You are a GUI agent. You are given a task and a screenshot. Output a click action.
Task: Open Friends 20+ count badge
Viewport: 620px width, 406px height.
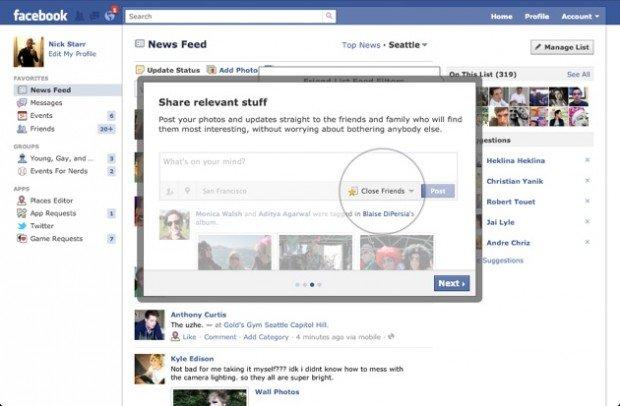[x=107, y=129]
